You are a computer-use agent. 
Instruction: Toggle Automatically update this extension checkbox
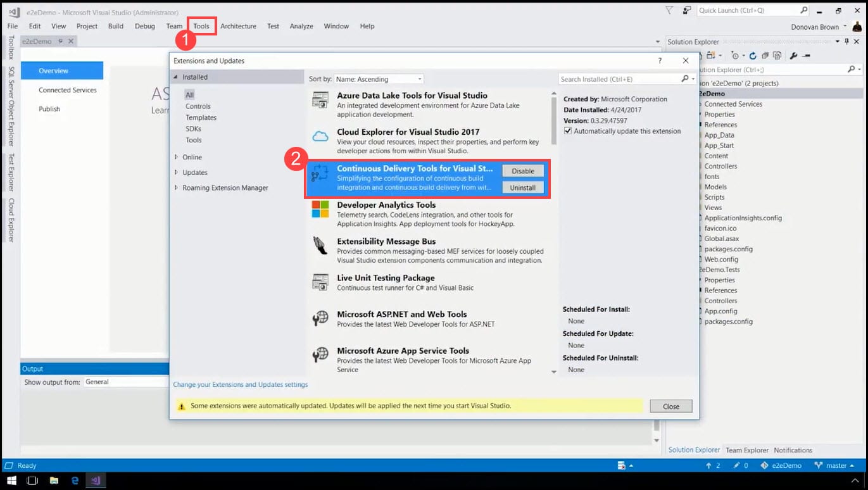[568, 131]
